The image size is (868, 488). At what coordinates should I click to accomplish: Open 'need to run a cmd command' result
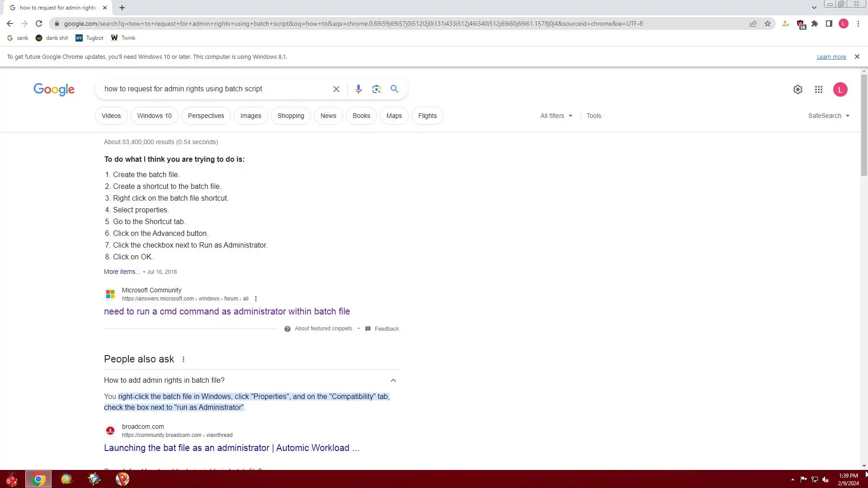coord(226,311)
